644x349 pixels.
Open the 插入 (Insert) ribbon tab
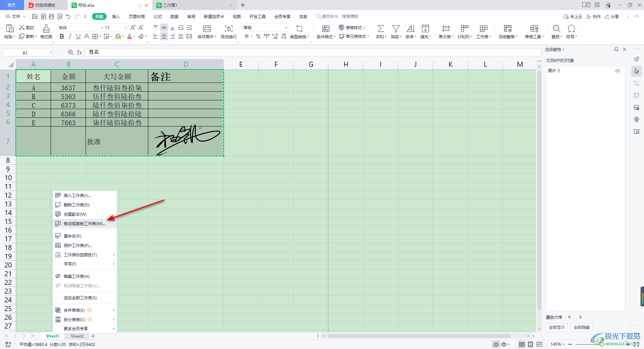click(116, 16)
